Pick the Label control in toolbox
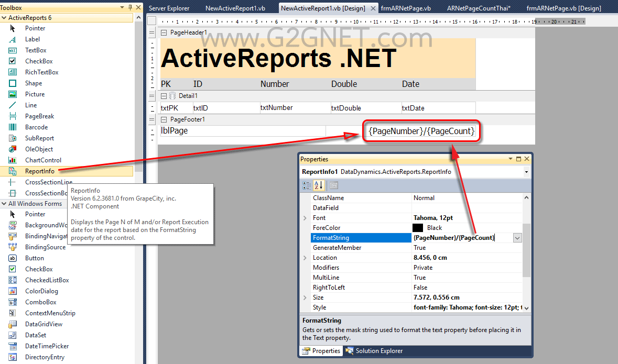 click(x=32, y=39)
